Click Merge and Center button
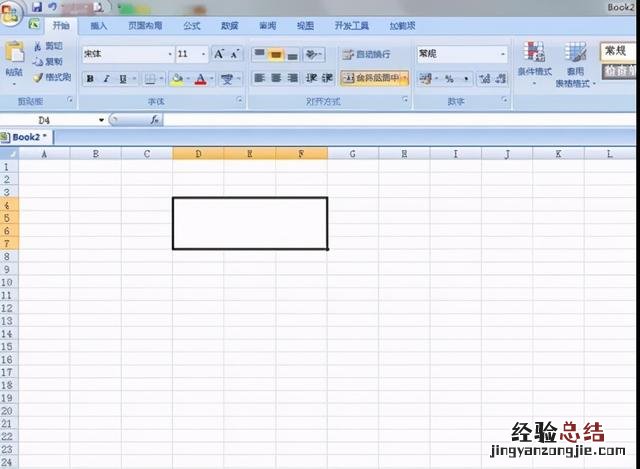Image resolution: width=640 pixels, height=469 pixels. (370, 78)
